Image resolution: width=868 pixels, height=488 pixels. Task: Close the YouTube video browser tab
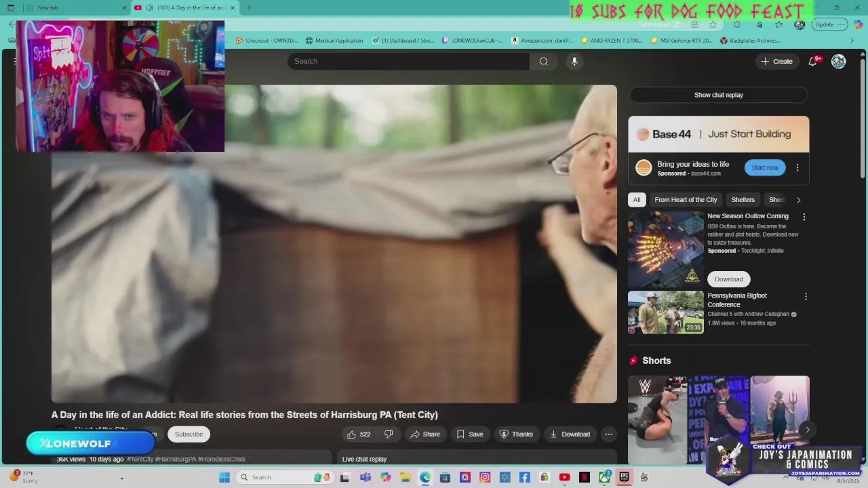click(233, 7)
